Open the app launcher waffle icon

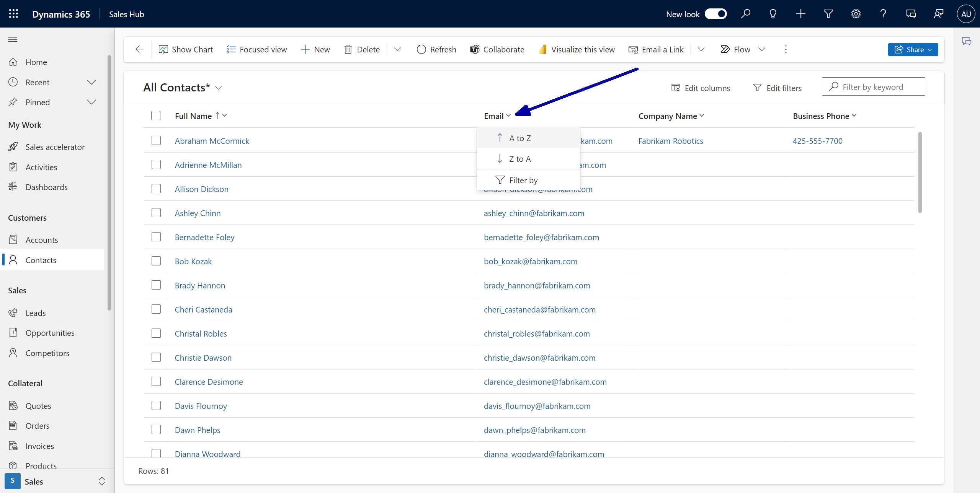(13, 14)
